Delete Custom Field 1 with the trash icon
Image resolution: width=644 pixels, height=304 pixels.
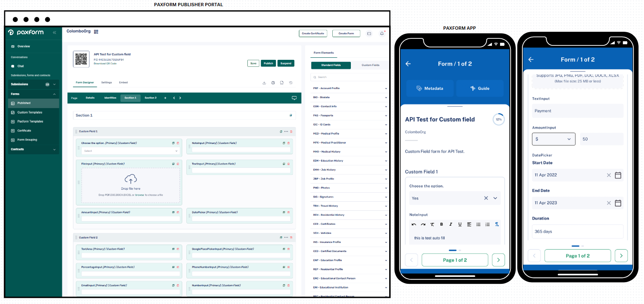pos(291,131)
